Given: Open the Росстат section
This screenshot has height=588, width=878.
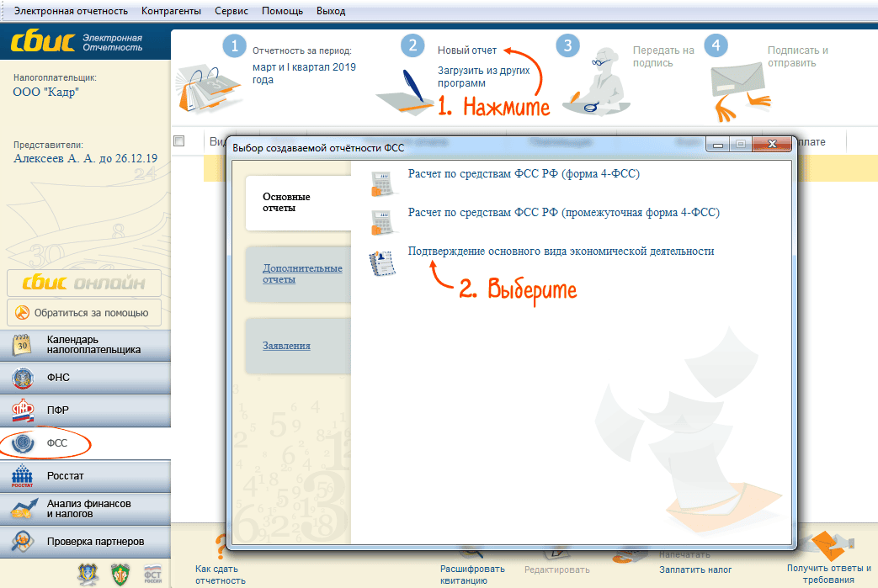Looking at the screenshot, I should (65, 476).
